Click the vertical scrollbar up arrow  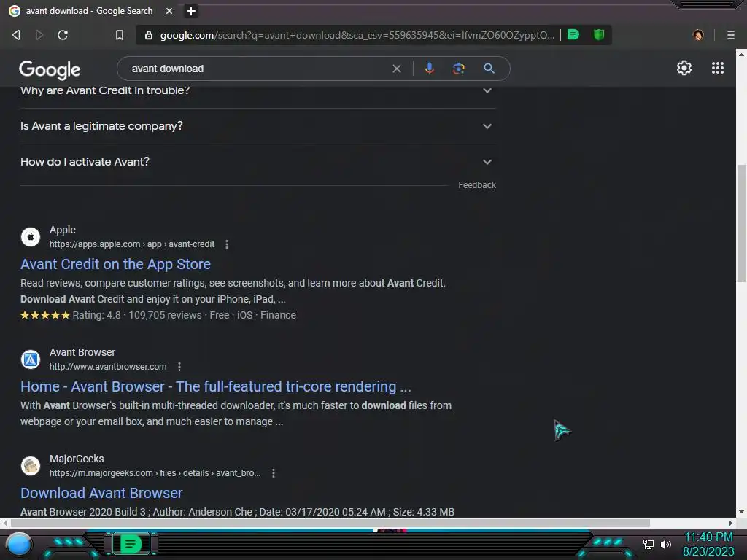point(741,54)
